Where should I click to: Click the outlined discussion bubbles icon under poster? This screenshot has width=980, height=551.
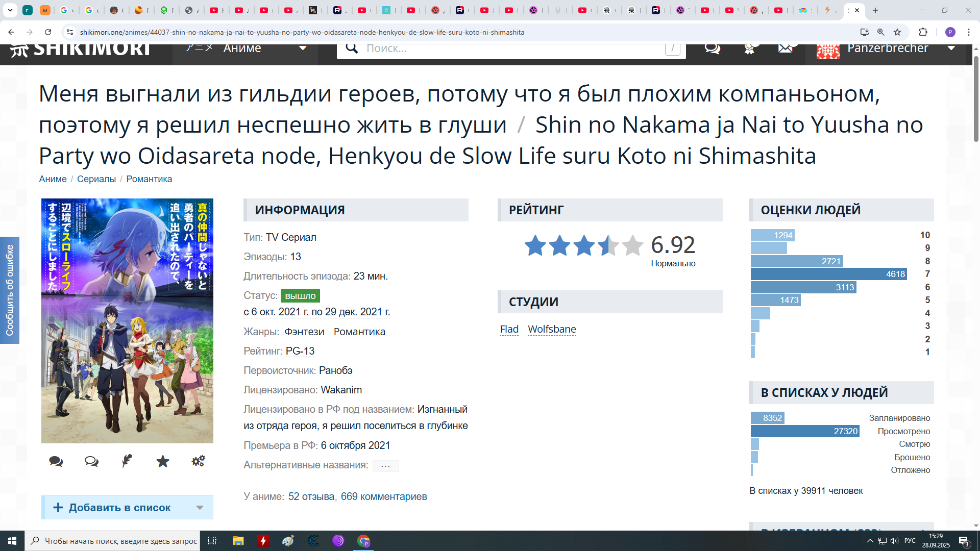pos(91,462)
